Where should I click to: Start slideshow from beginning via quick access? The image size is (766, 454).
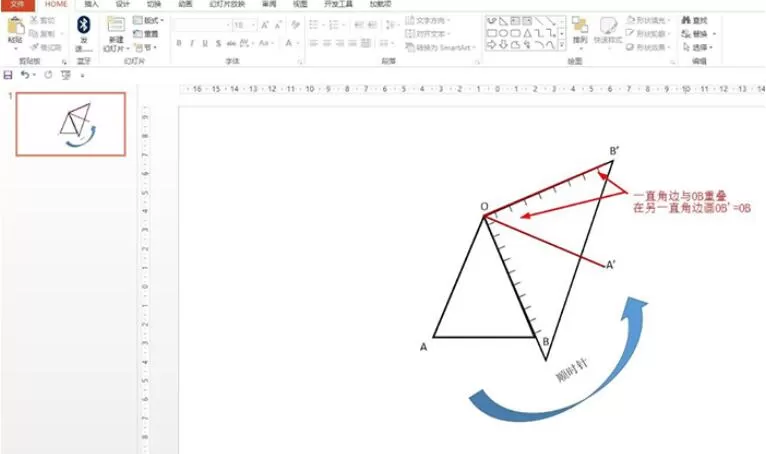(x=65, y=75)
